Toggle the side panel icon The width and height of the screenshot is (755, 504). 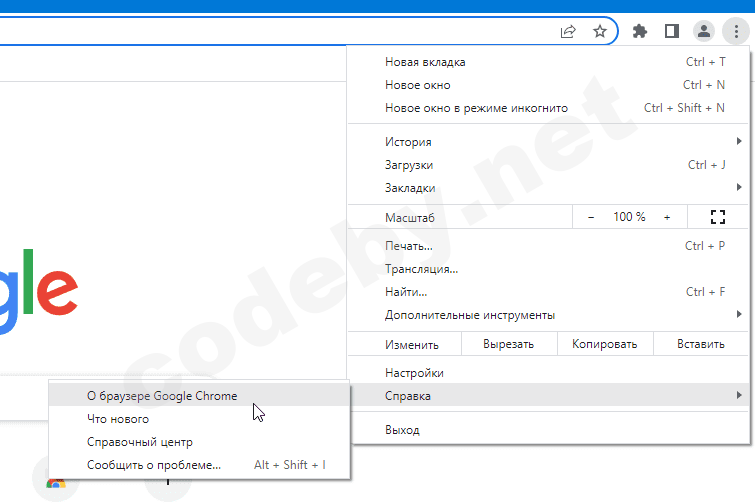[672, 32]
